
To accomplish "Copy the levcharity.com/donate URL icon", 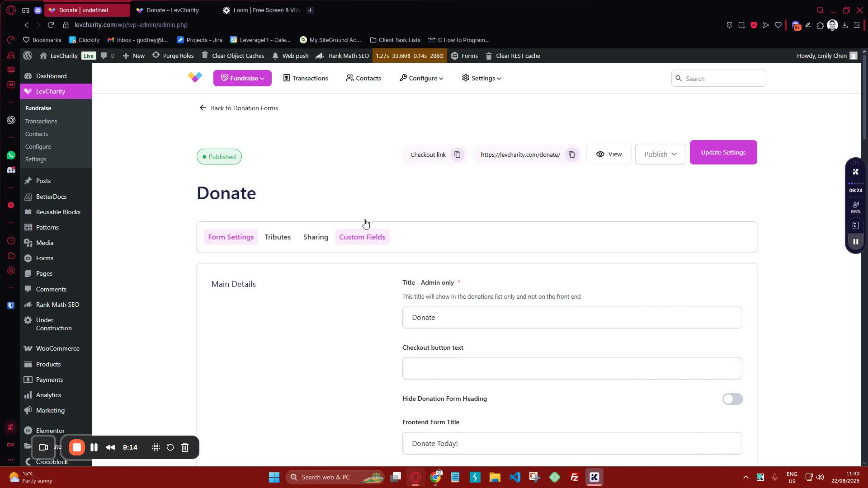I will 571,155.
